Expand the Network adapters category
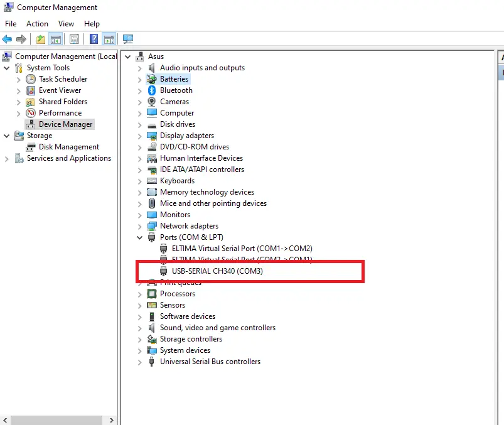 (x=139, y=227)
